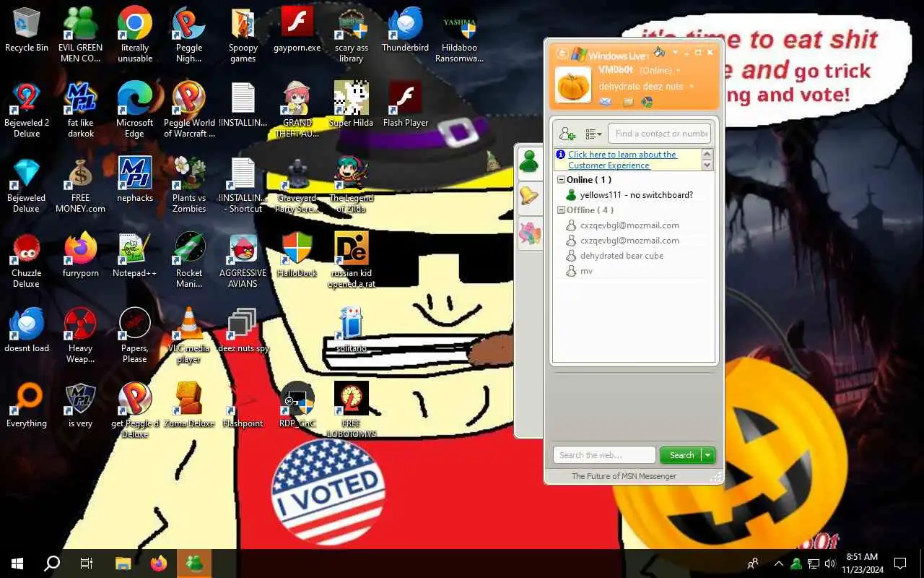Open the Windows Start button
This screenshot has width=924, height=578.
coord(17,564)
